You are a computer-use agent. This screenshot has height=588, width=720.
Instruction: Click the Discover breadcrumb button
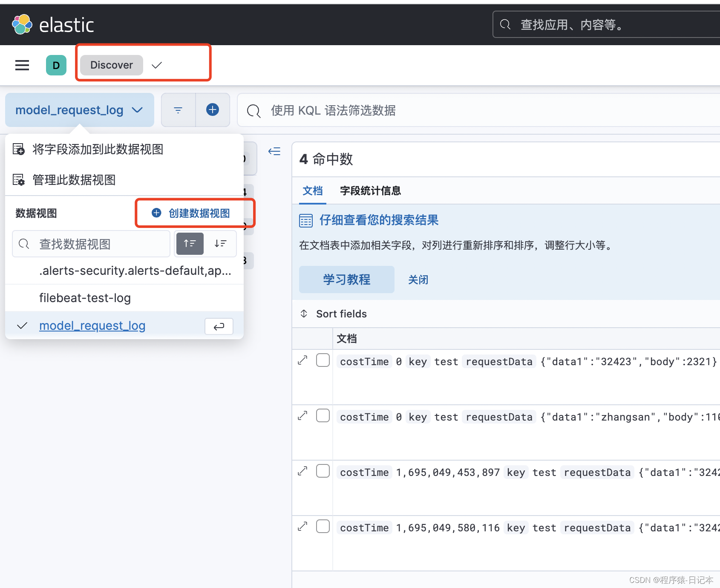(x=112, y=65)
